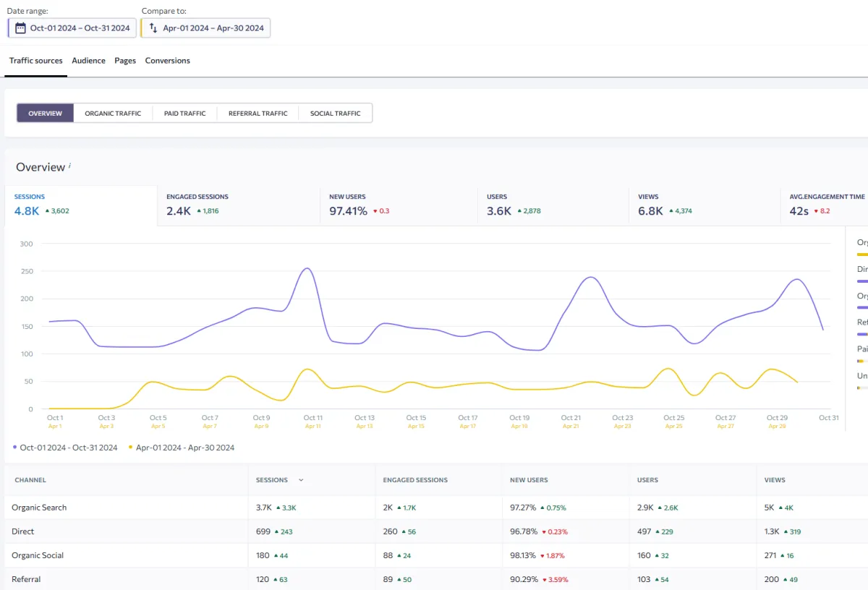Click the sort arrow in Sessions column
The image size is (868, 590).
pos(301,480)
